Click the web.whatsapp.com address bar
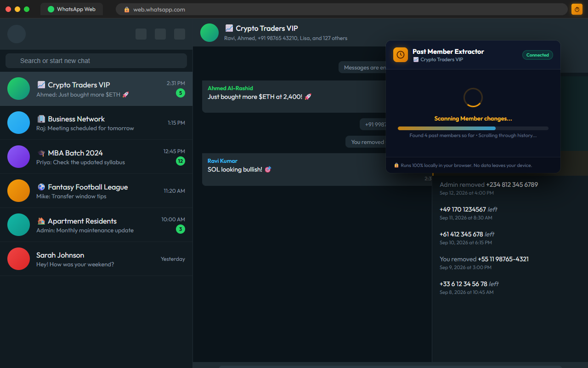This screenshot has width=588, height=368. coord(342,9)
